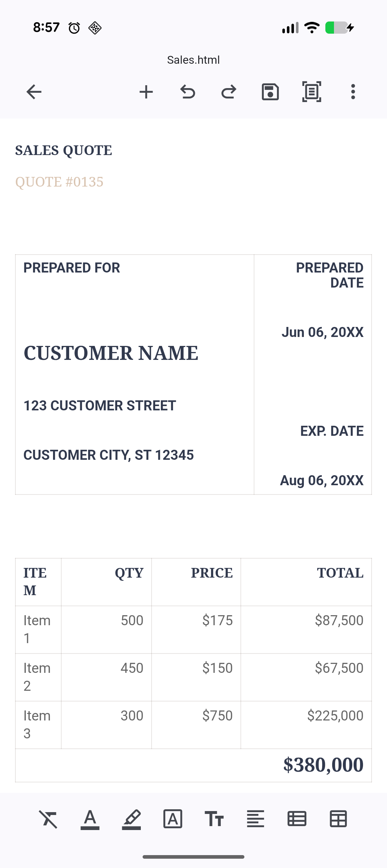387x868 pixels.
Task: Tap the QUOTE #0135 text
Action: pyautogui.click(x=59, y=182)
